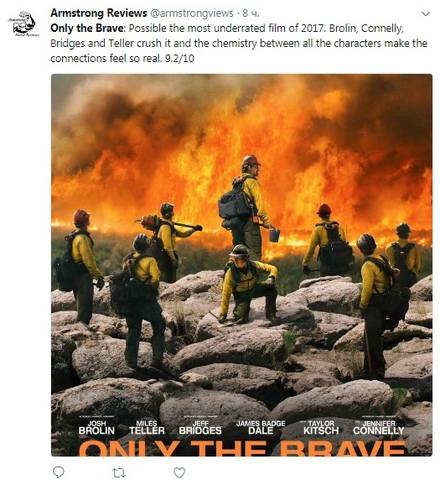The image size is (440, 480).
Task: Open the tweet via its 8 ч. timestamp
Action: [x=250, y=13]
